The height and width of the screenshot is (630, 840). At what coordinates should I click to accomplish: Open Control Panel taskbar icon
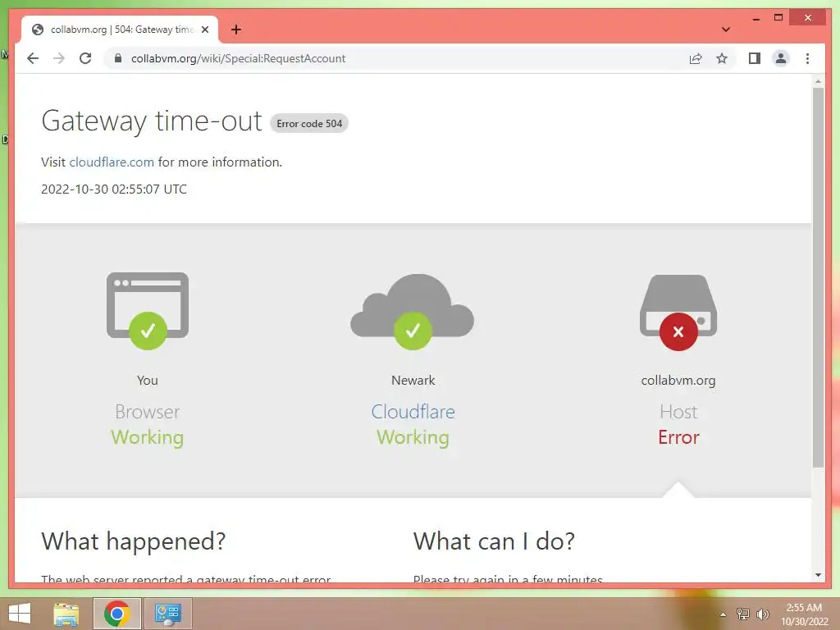168,614
